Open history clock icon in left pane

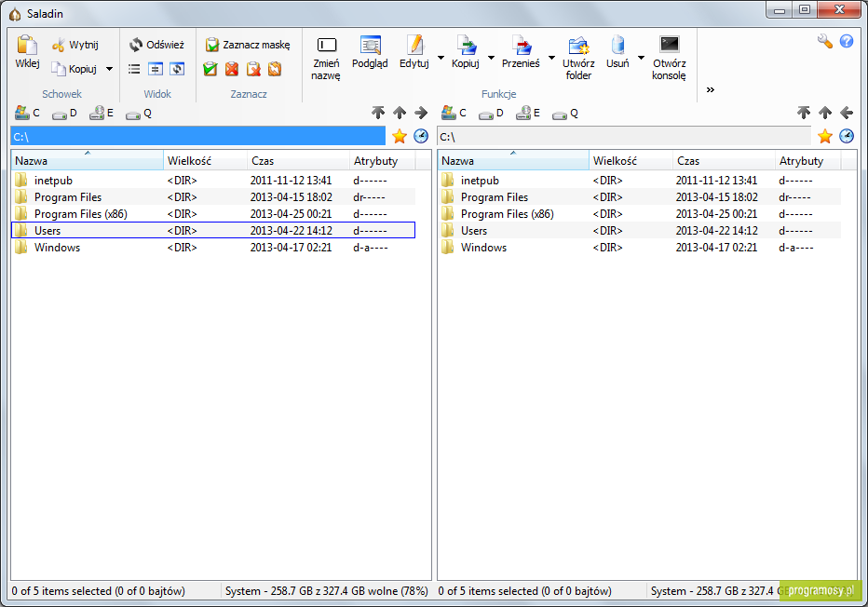click(421, 136)
